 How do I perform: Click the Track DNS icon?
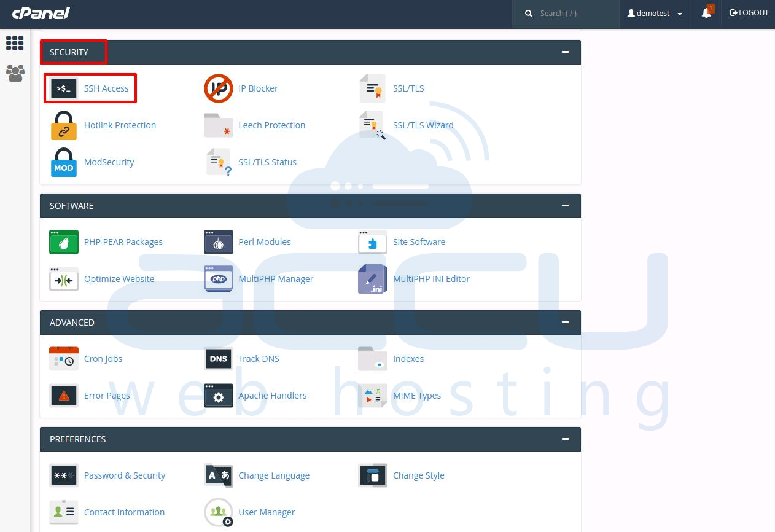(219, 359)
